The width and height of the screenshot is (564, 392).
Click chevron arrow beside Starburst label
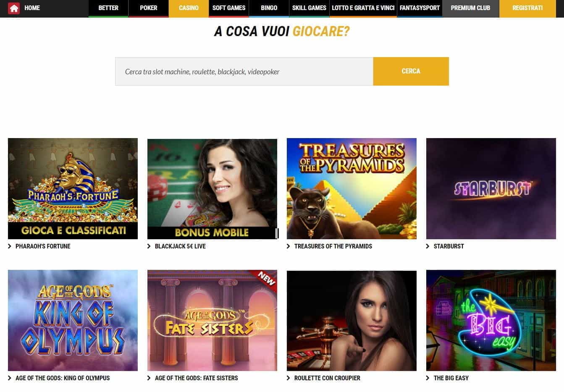click(x=428, y=246)
